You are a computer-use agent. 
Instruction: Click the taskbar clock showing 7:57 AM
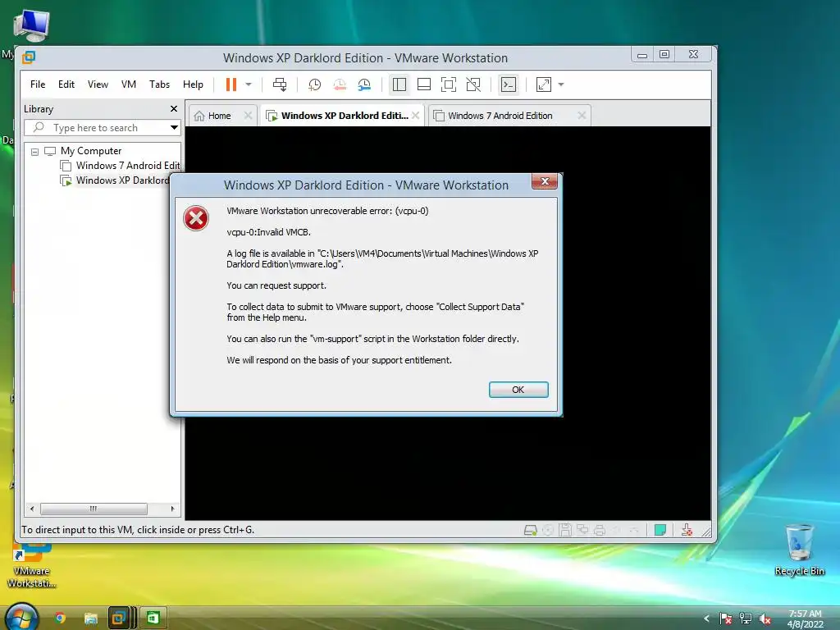[x=805, y=619]
